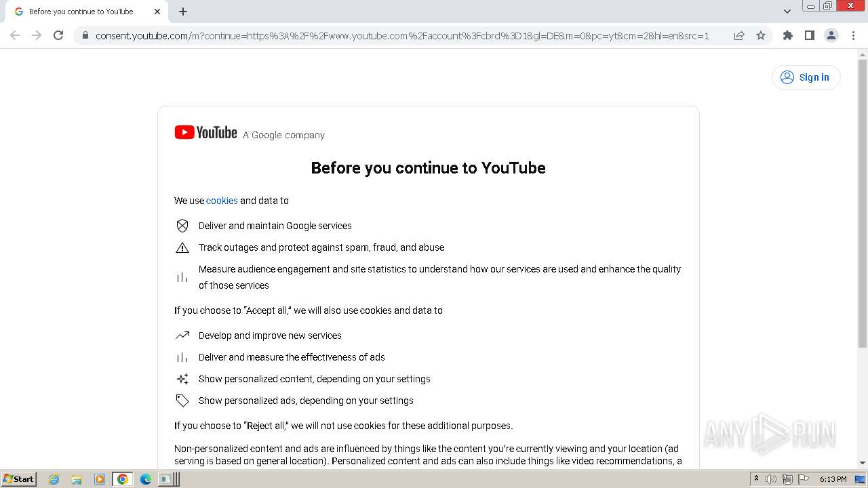Click the page scrollbar down arrow

[863, 463]
